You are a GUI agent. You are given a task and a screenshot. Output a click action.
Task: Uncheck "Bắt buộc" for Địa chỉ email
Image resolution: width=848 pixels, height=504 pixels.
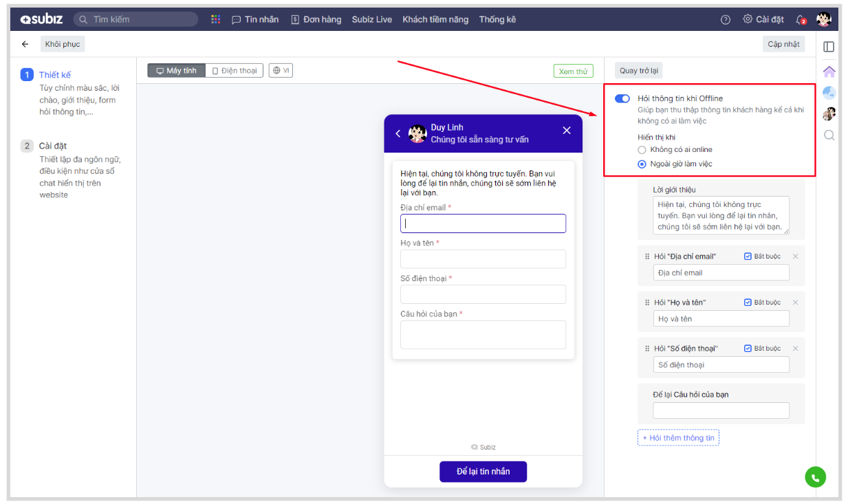point(748,256)
